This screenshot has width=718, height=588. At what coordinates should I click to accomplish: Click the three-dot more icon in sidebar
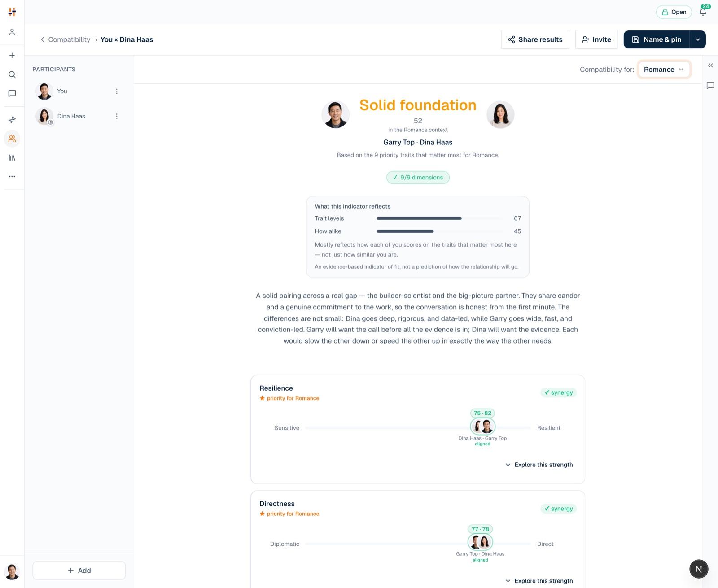[x=12, y=177]
